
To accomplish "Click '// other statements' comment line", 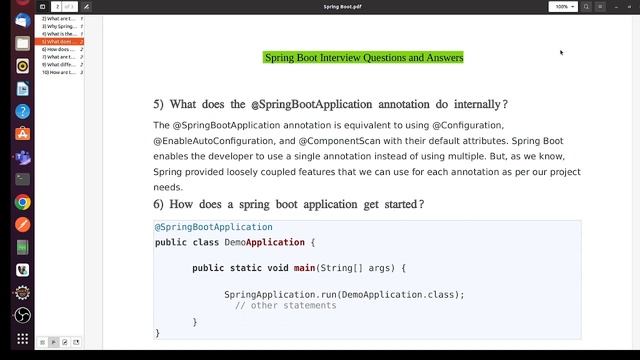I will pos(286,306).
